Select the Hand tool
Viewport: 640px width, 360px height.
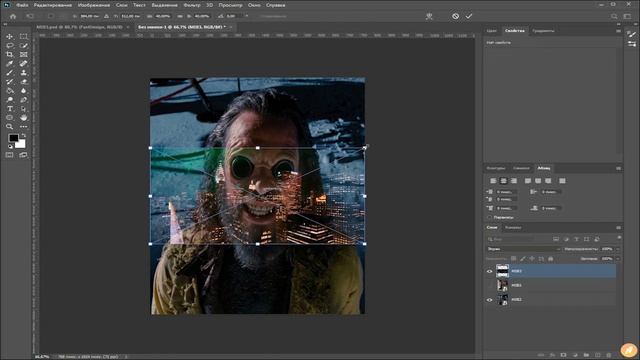24,118
